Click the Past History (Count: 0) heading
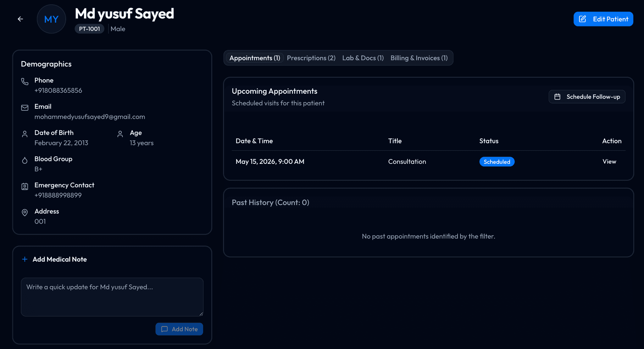The width and height of the screenshot is (644, 349). pyautogui.click(x=270, y=203)
